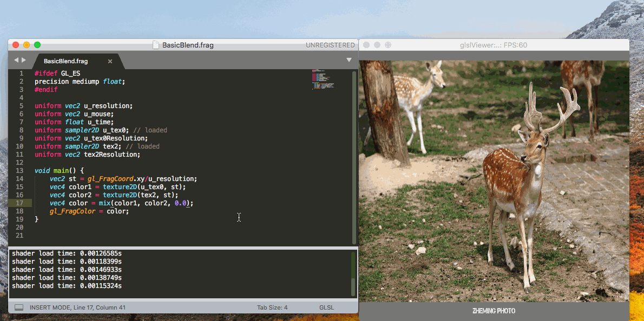
Task: Open the Tab Size: 4 selector
Action: (x=272, y=307)
